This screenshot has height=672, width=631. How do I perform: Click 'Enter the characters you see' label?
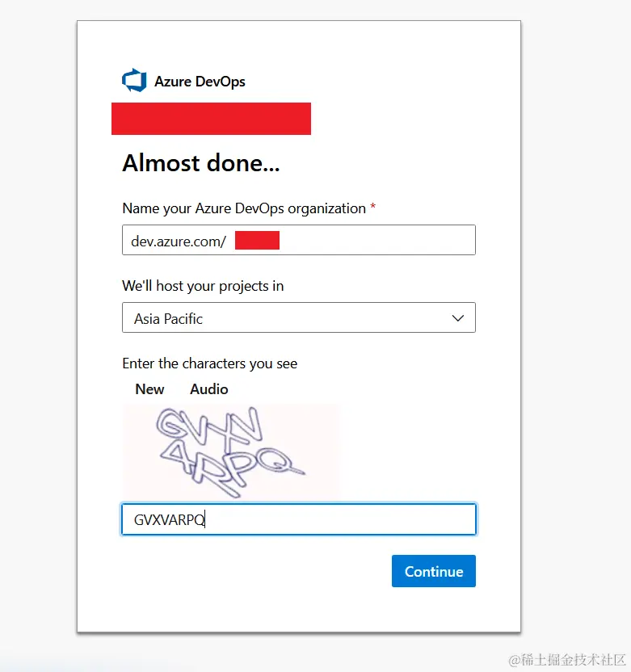pos(209,363)
